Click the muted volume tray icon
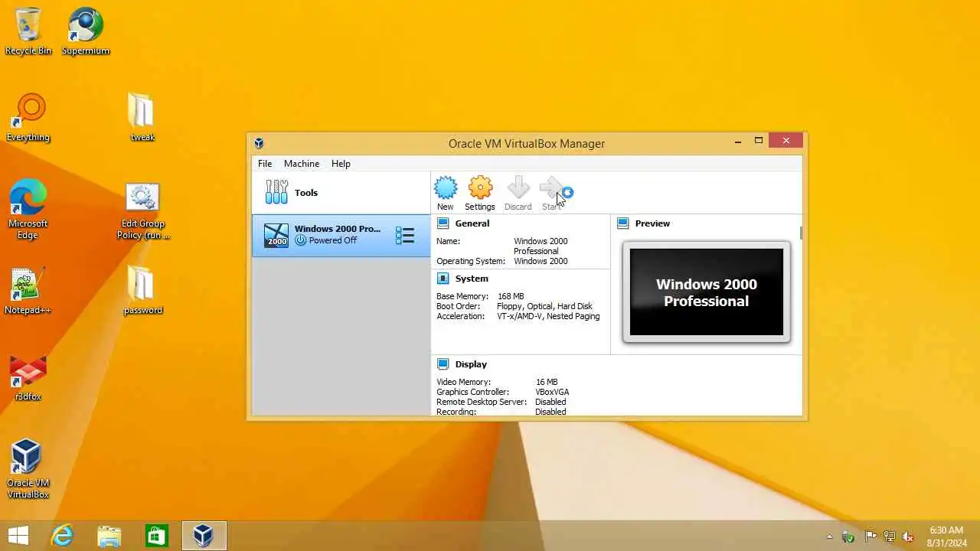Viewport: 980px width, 551px height. (908, 536)
